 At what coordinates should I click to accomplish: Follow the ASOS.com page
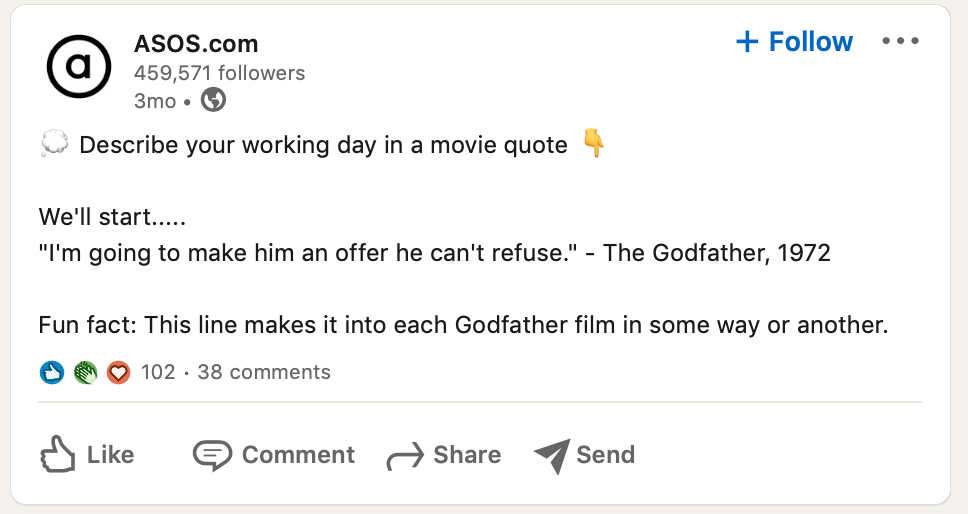pos(794,42)
